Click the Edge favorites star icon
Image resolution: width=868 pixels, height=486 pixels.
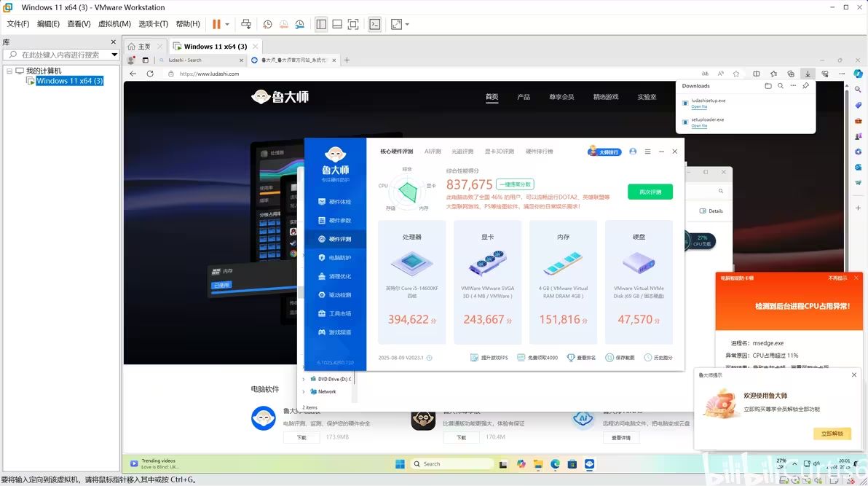point(736,74)
